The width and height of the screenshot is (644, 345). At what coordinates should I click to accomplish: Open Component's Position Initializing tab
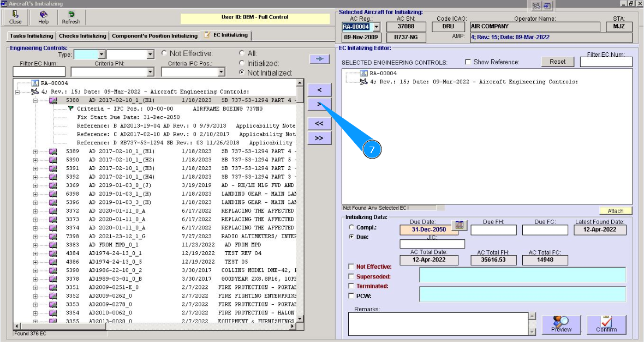tap(154, 36)
